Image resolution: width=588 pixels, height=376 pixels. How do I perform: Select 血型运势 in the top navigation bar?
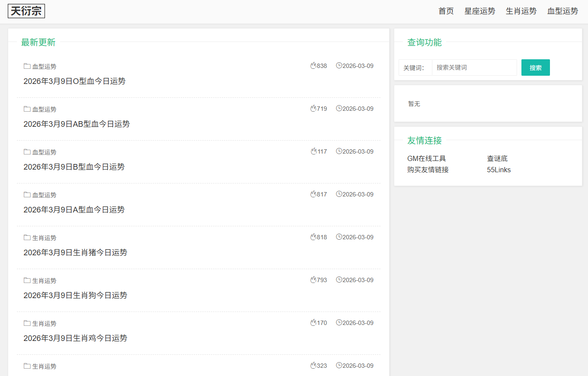[x=562, y=11]
